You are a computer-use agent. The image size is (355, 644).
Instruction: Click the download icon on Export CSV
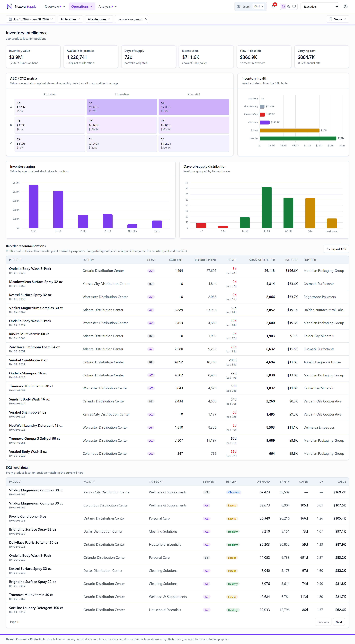328,249
